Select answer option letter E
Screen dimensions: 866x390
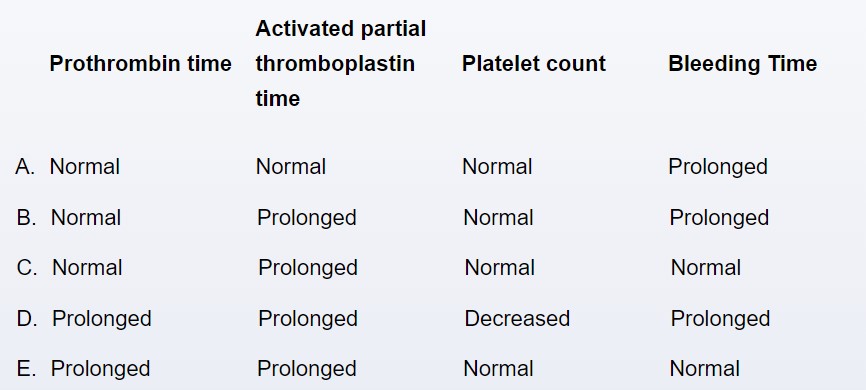26,369
